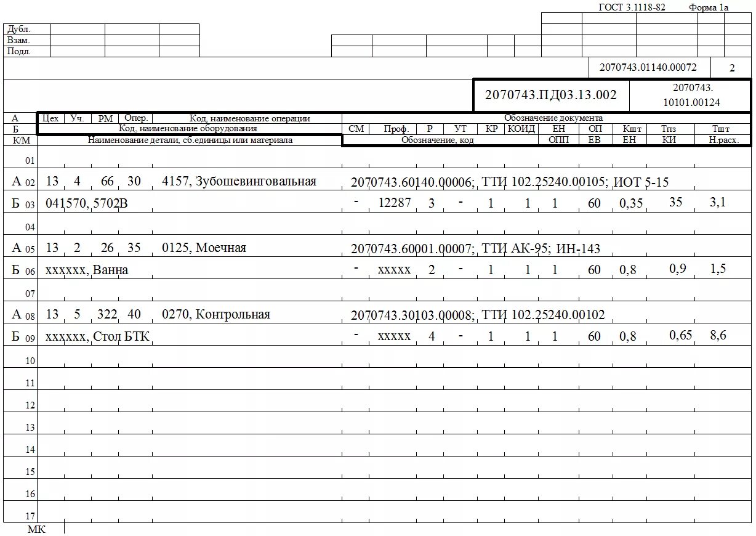756x536 pixels.
Task: Select header "Обозначение, код"
Action: [438, 140]
